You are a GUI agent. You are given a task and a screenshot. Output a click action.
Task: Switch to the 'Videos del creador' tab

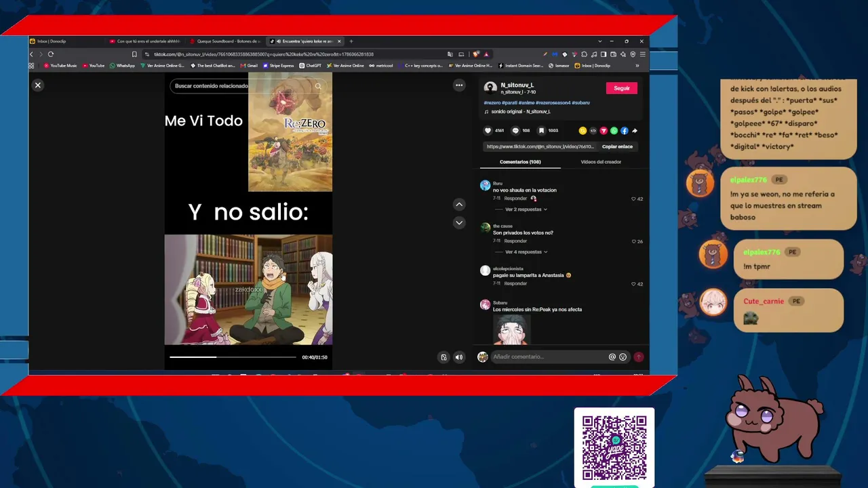(601, 162)
